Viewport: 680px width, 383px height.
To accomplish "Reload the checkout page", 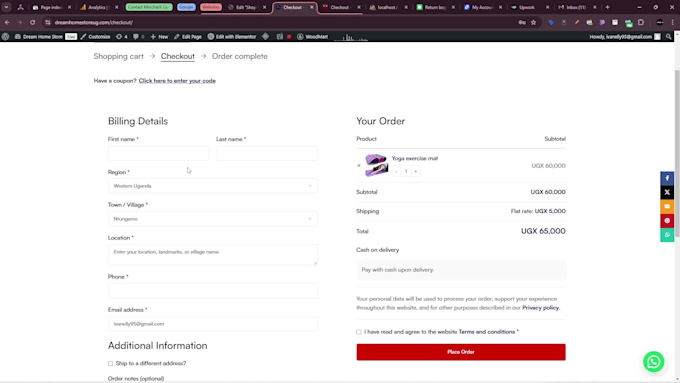I will click(33, 22).
